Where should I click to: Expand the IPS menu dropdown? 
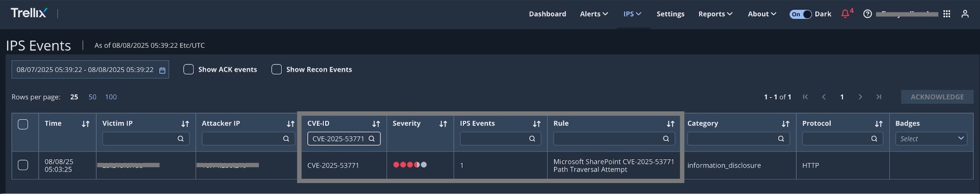(632, 14)
